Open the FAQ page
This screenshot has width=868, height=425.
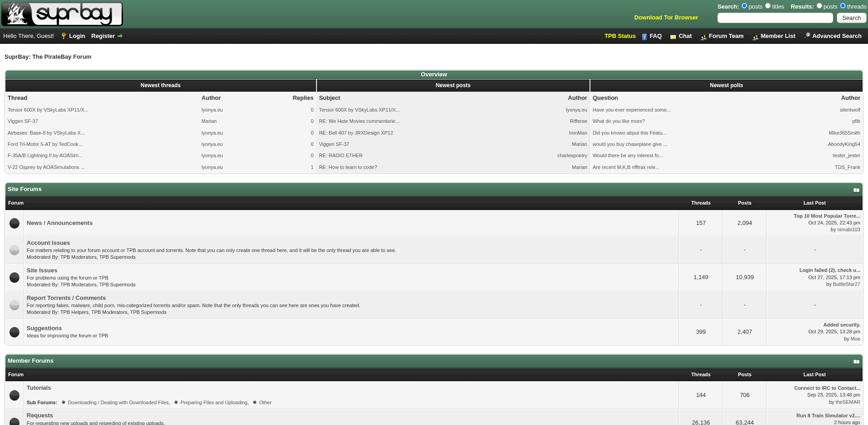pyautogui.click(x=656, y=36)
